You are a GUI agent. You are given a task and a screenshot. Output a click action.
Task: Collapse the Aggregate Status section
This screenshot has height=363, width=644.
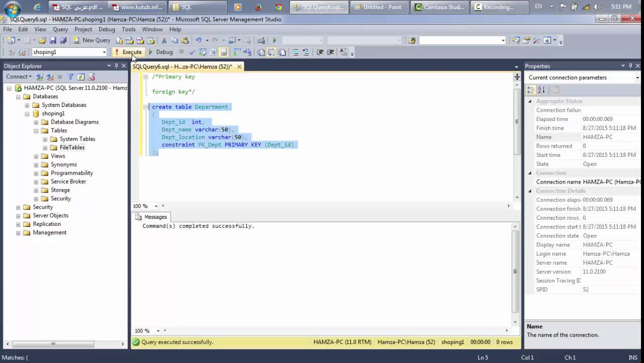[x=530, y=101]
